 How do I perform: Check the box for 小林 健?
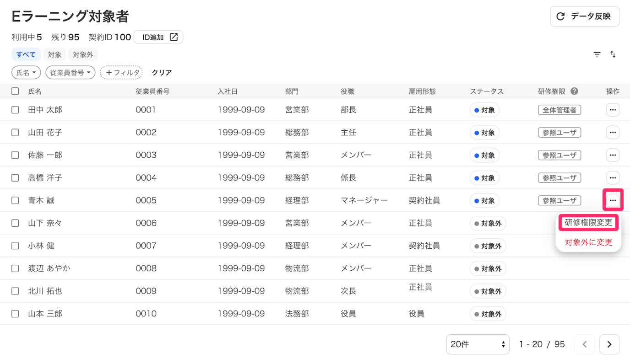point(16,246)
